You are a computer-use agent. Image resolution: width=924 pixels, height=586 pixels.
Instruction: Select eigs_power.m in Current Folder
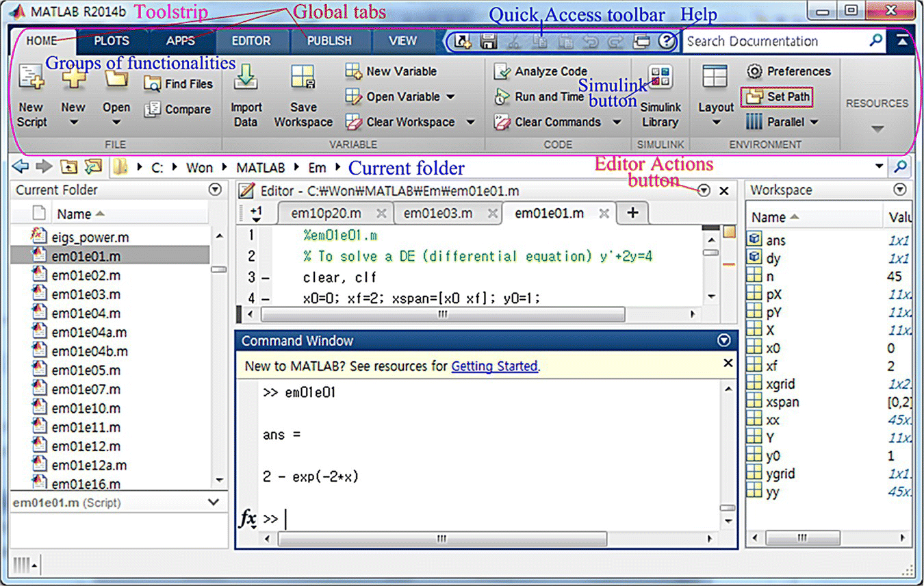tap(90, 238)
